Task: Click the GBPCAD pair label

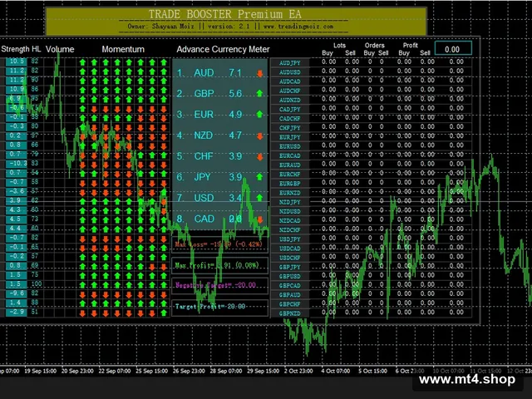Action: coord(290,286)
